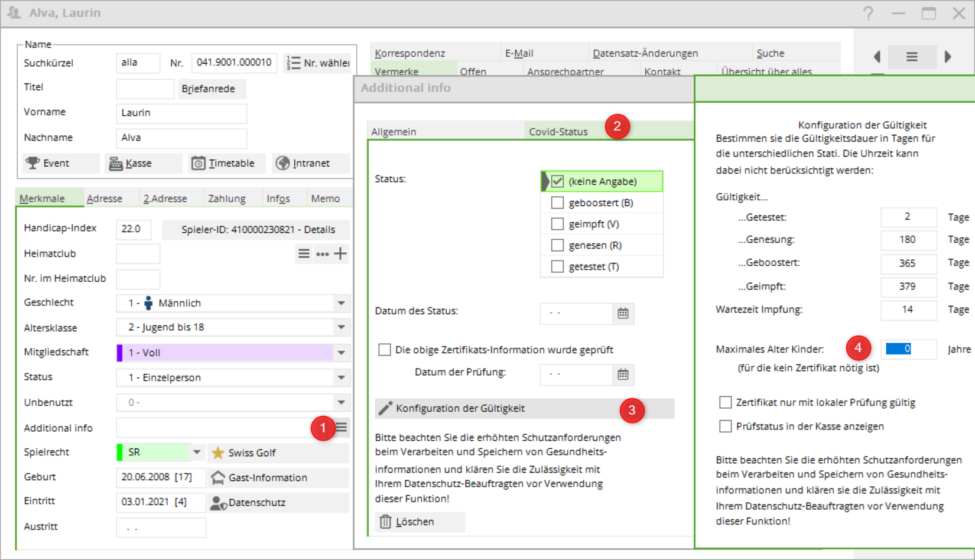Click the three-dots icon beside Heimatclub
This screenshot has width=975, height=560.
tap(322, 254)
